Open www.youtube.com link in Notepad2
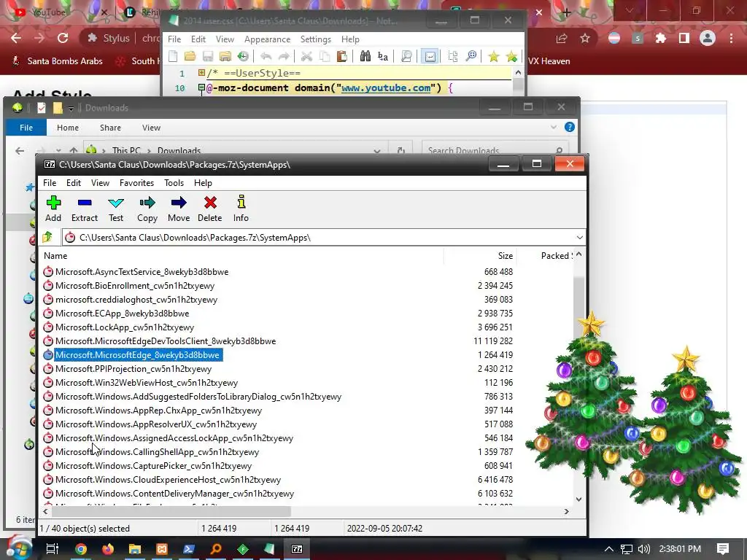The width and height of the screenshot is (747, 560). pos(386,87)
